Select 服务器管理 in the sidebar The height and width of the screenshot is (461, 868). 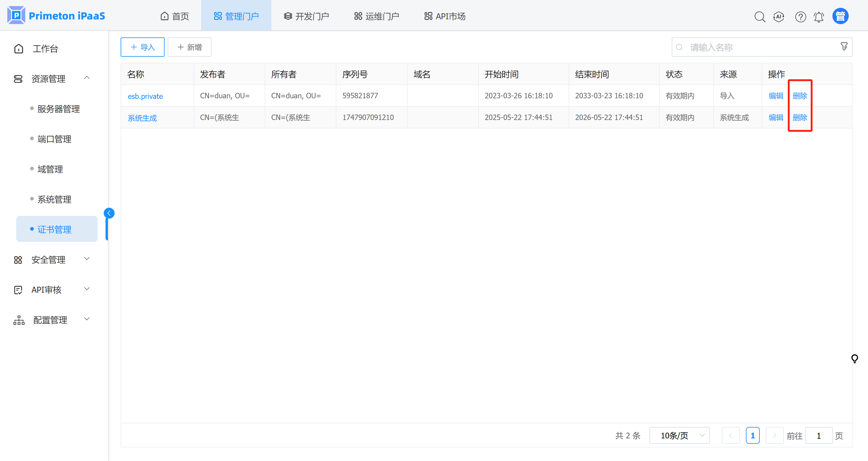coord(58,109)
